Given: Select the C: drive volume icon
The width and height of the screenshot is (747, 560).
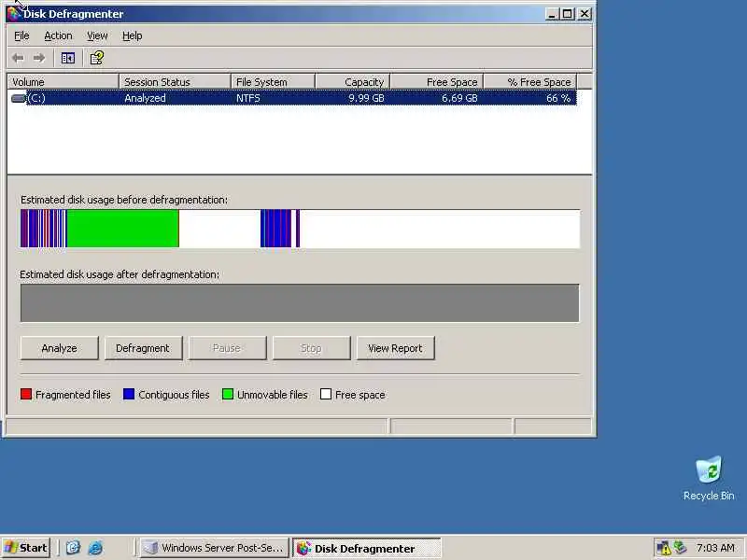Looking at the screenshot, I should coord(18,98).
